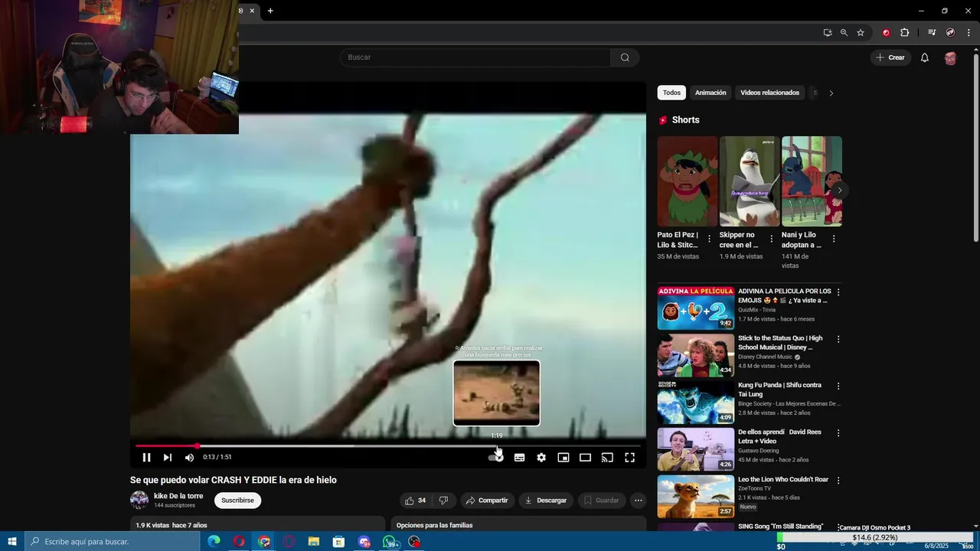Open Pato El Pez Lilo & Stitch short
980x551 pixels.
[688, 181]
